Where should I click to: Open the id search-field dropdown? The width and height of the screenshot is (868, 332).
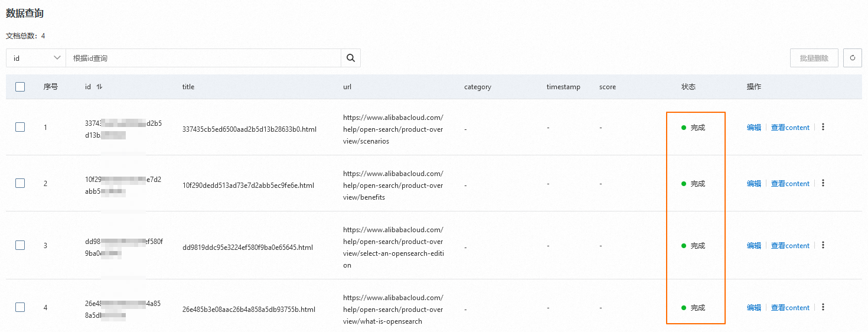point(36,58)
